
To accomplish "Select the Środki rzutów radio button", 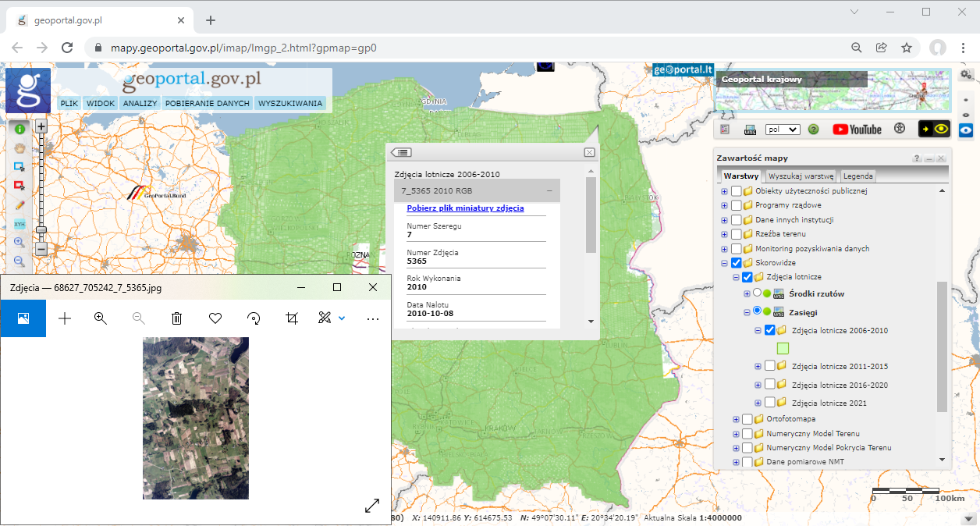I will coord(756,293).
